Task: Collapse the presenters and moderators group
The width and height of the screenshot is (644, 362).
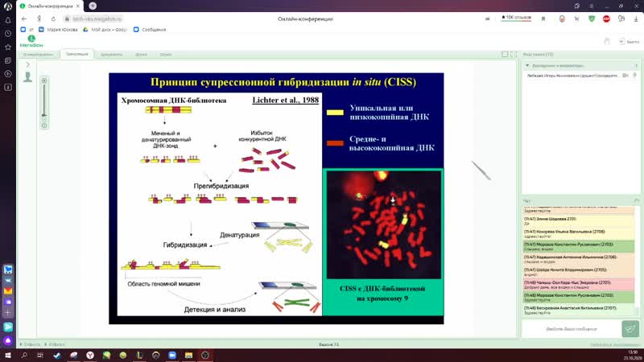Action: (526, 65)
